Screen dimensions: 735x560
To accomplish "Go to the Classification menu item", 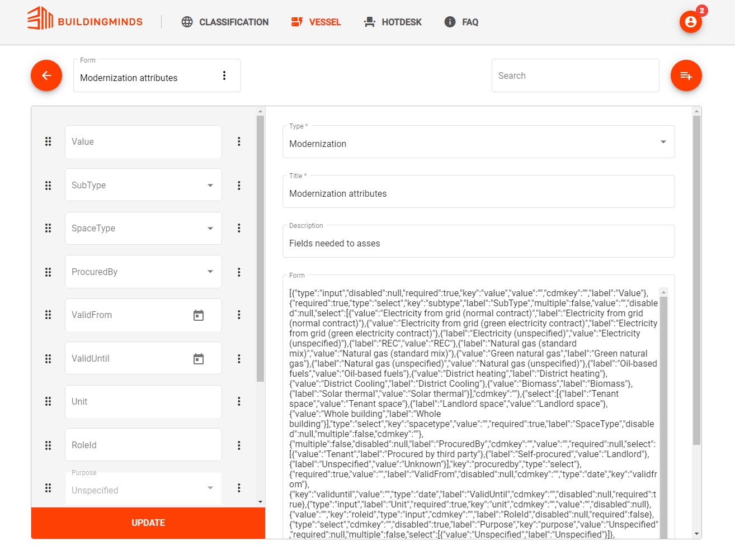I will coord(225,22).
